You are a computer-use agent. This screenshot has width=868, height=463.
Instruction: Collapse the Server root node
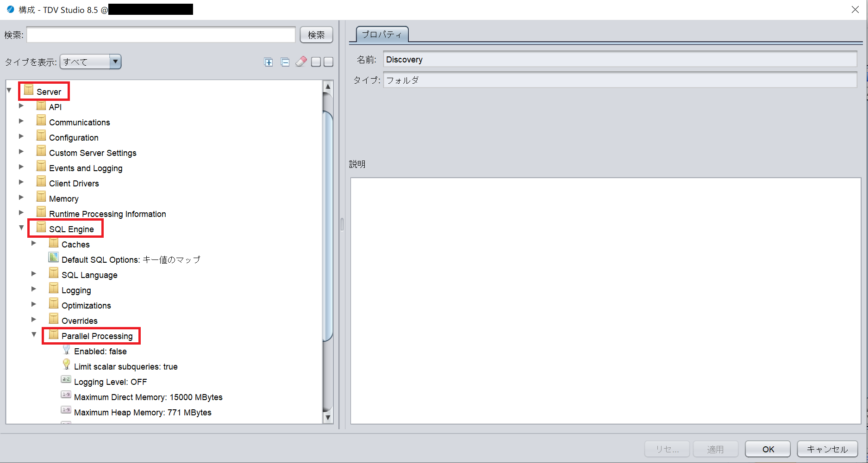coord(9,90)
